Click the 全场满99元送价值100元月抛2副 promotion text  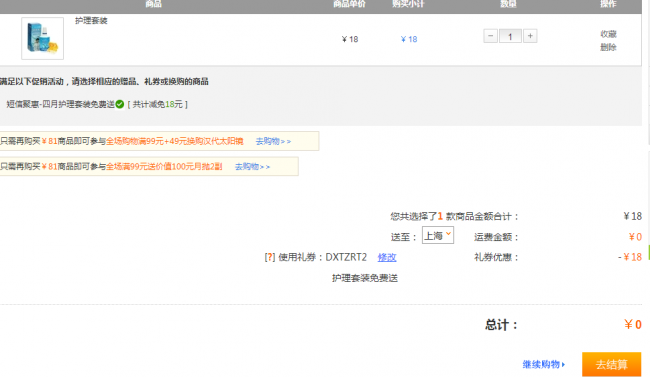tap(164, 167)
